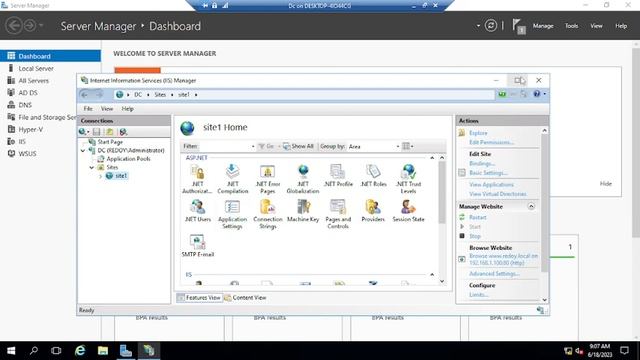
Task: Open IIS Manager View menu
Action: pos(107,109)
